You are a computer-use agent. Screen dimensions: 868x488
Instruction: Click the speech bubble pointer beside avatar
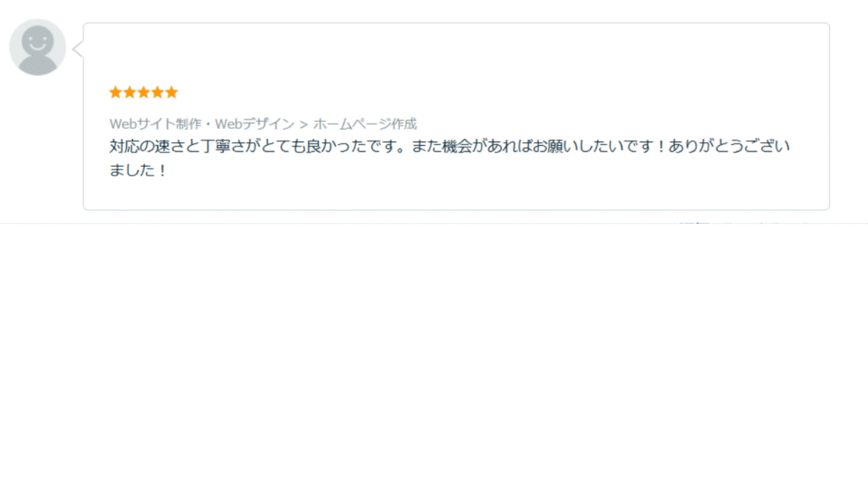tap(78, 49)
